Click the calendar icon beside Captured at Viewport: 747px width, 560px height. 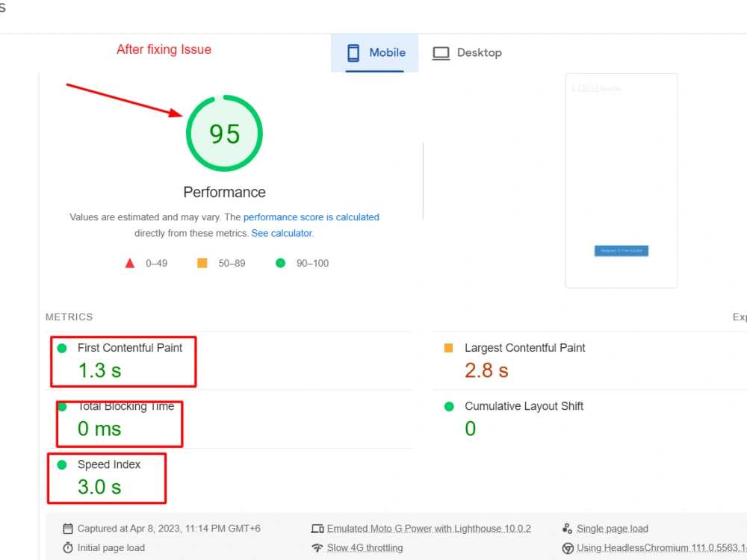coord(68,529)
